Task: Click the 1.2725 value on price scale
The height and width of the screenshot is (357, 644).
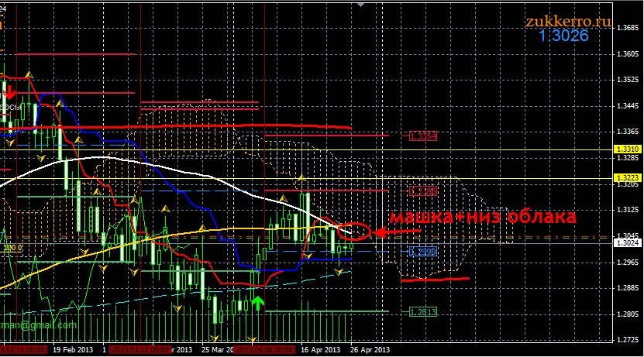Action: [629, 340]
